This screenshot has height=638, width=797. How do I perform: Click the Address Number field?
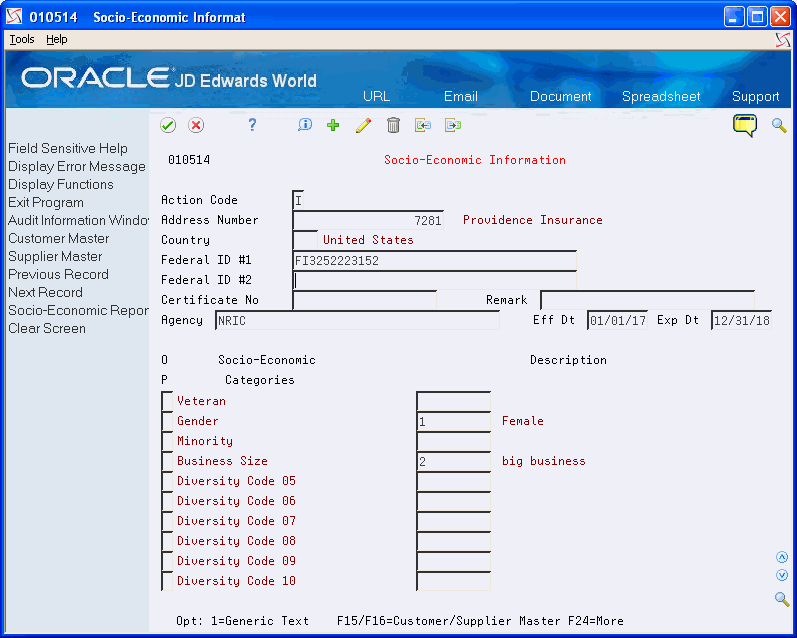pyautogui.click(x=368, y=220)
